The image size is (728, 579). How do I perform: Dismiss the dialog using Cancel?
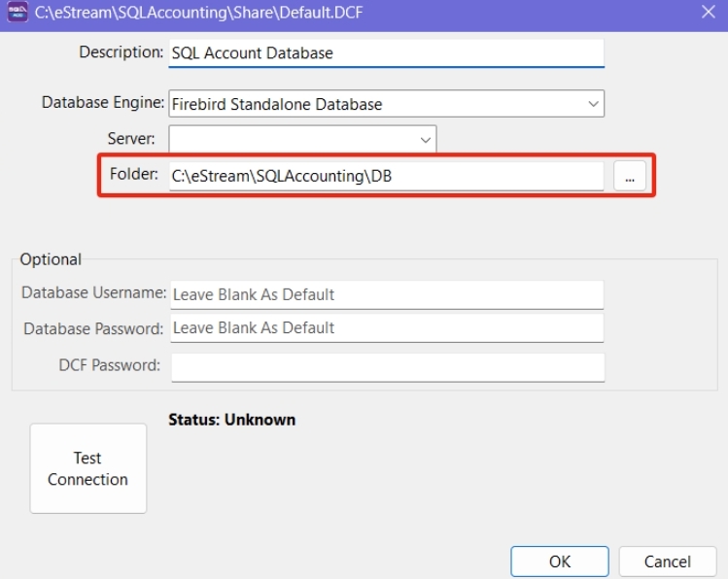click(668, 562)
